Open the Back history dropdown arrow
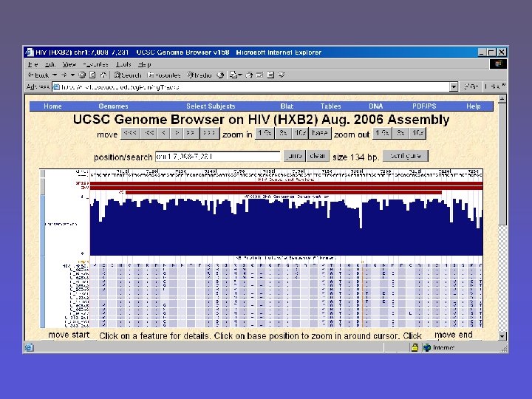 pyautogui.click(x=54, y=75)
